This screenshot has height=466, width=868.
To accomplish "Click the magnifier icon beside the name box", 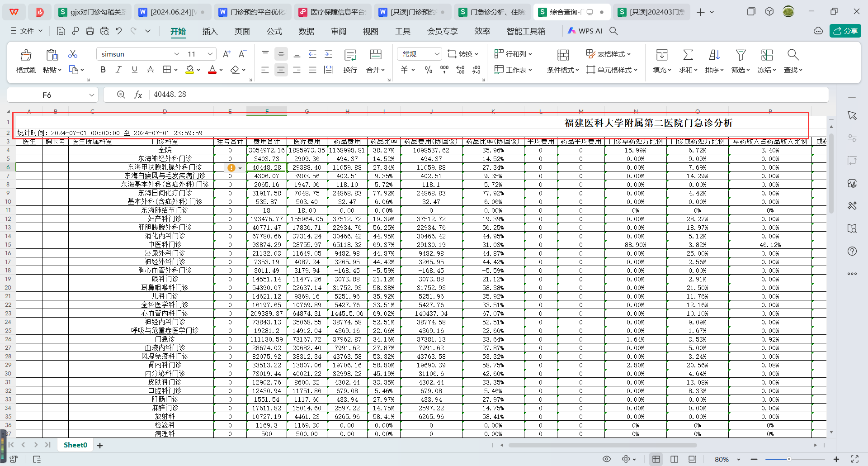I will click(x=121, y=95).
